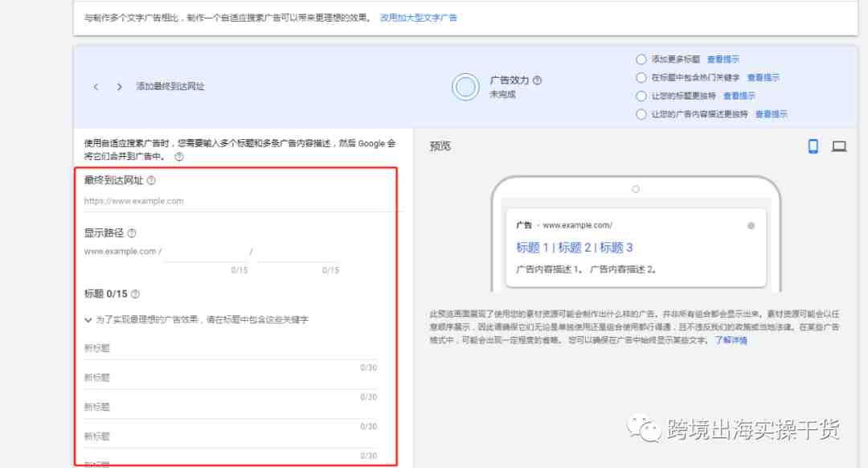
Task: Select 让您的广告内容描述更独特 radio option
Action: (641, 114)
